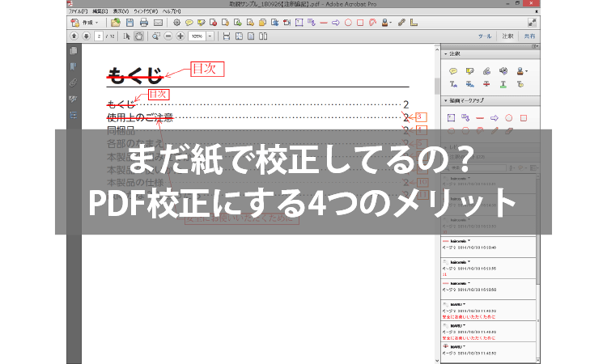
Task: Click the two-page view icon
Action: (263, 36)
